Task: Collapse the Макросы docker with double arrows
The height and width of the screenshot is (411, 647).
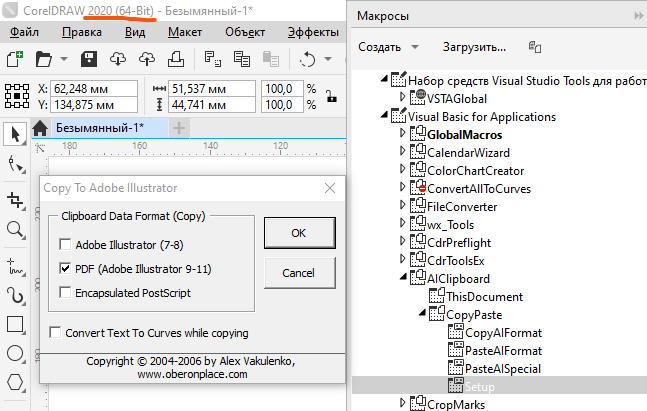Action: click(x=638, y=16)
